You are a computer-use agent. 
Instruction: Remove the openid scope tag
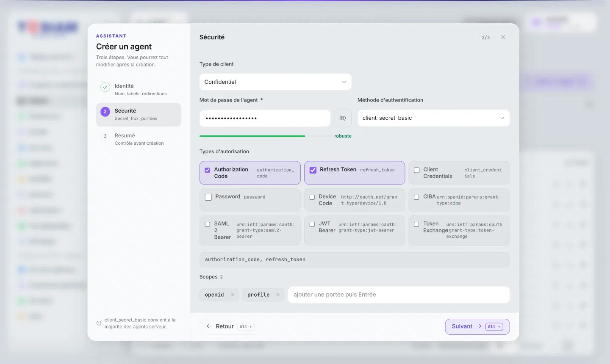tap(232, 295)
